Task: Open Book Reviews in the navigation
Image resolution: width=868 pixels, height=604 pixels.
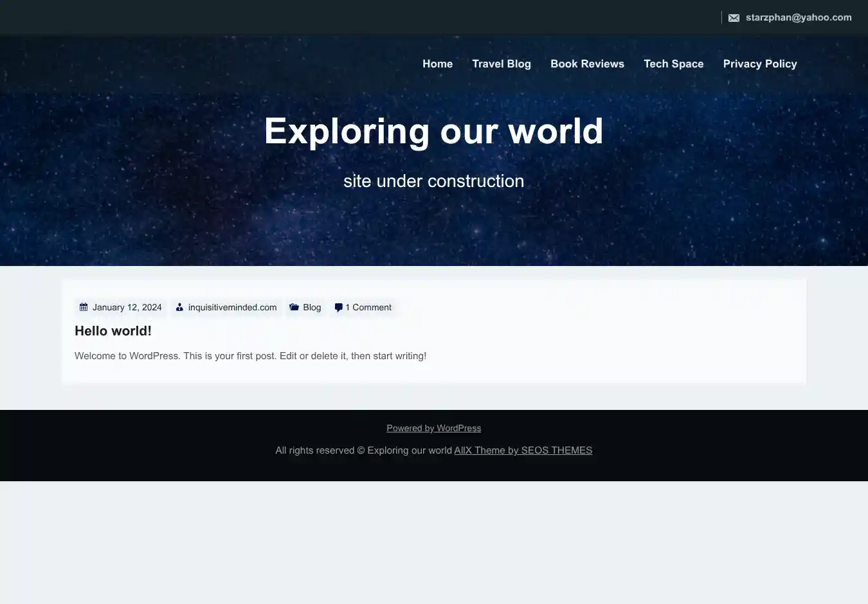Action: [587, 64]
